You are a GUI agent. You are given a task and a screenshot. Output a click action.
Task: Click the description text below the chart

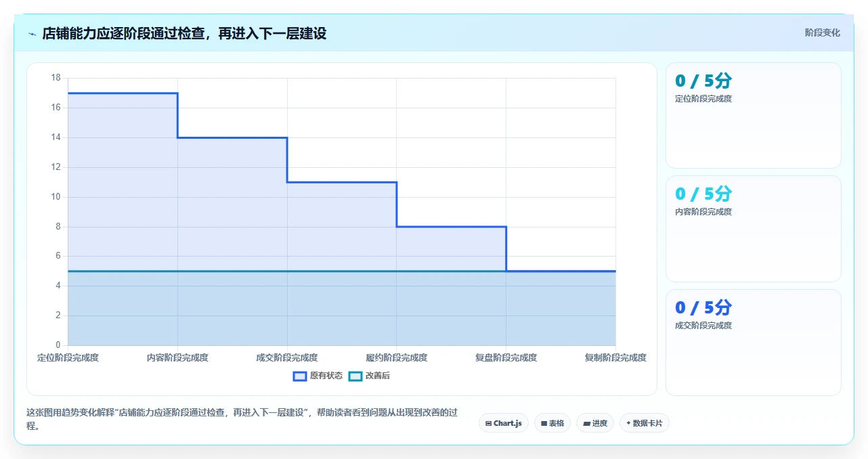click(x=242, y=419)
